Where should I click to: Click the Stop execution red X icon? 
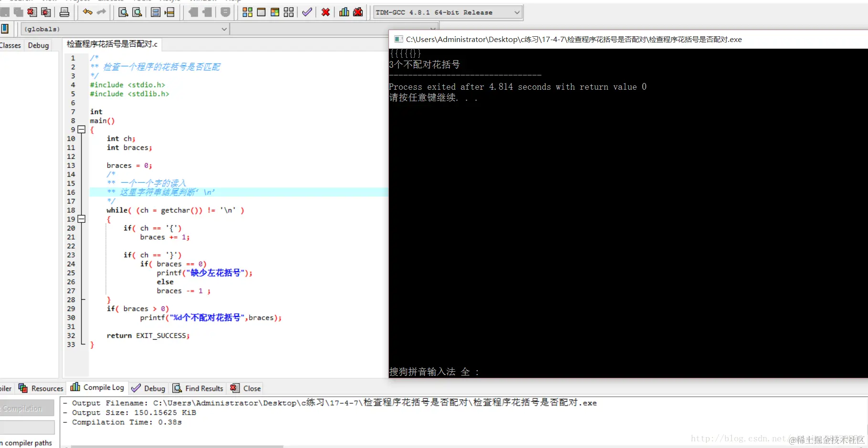tap(325, 12)
